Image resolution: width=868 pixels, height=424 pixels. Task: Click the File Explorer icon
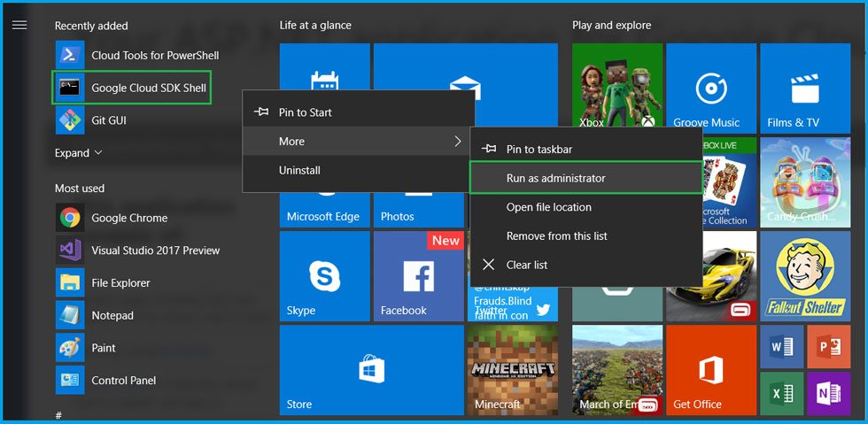[x=70, y=282]
